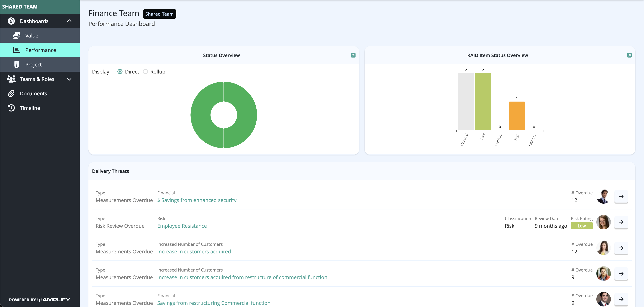Viewport: 644px width, 307px height.
Task: Open the Value dashboard
Action: [x=40, y=35]
